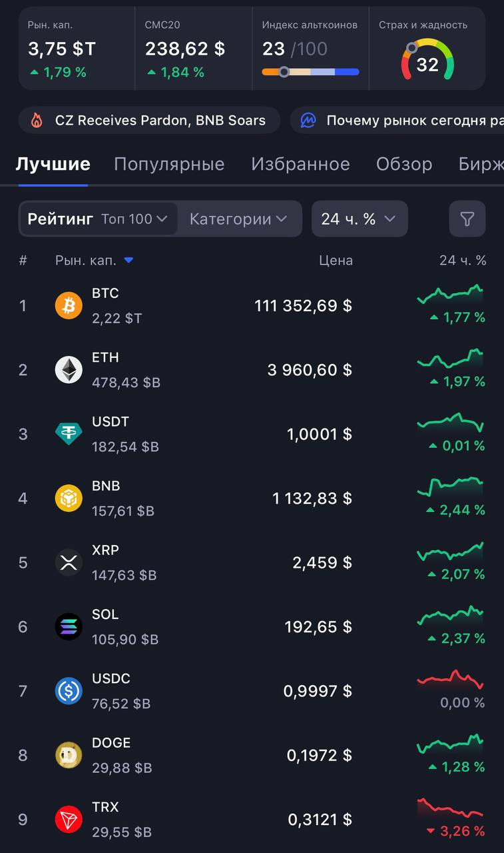Screen dimensions: 504x853
Task: Tap the USDC coin icon
Action: [69, 691]
